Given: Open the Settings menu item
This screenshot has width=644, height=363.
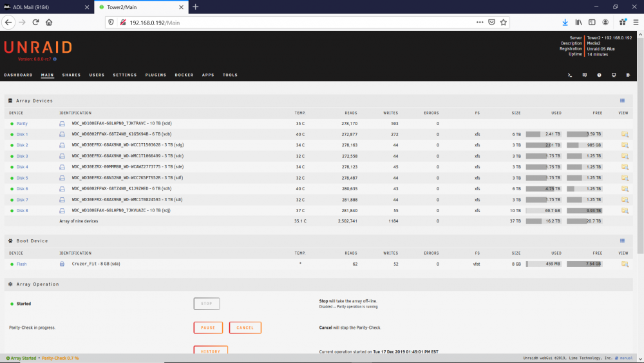Looking at the screenshot, I should pos(125,75).
